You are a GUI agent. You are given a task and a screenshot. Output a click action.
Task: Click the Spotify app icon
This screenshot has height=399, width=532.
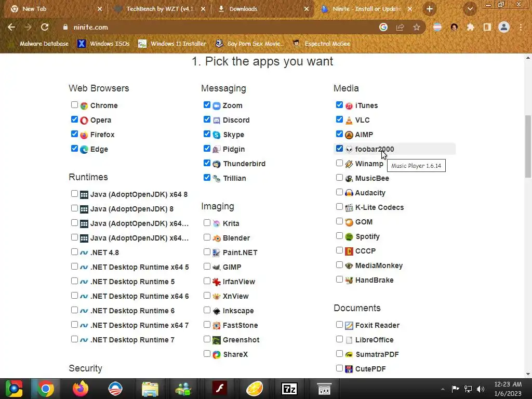coord(349,237)
